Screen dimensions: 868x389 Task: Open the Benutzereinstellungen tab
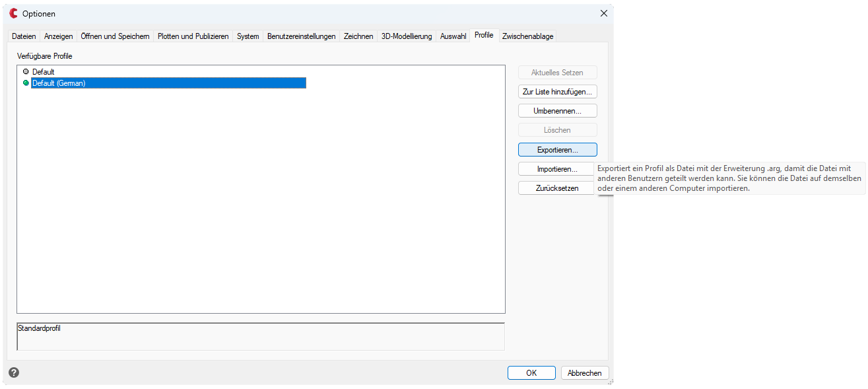pyautogui.click(x=301, y=36)
